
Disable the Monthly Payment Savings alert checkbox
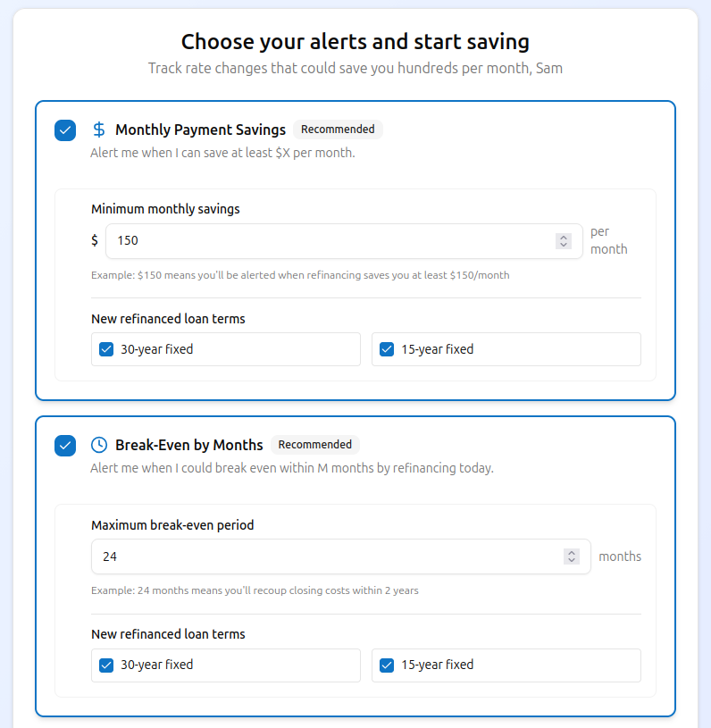[64, 130]
